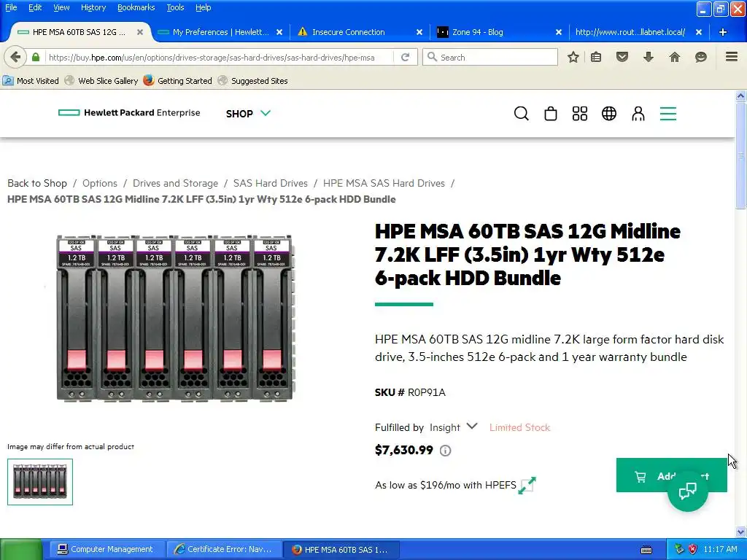
Task: Bookmark this page with the star icon
Action: pos(573,57)
